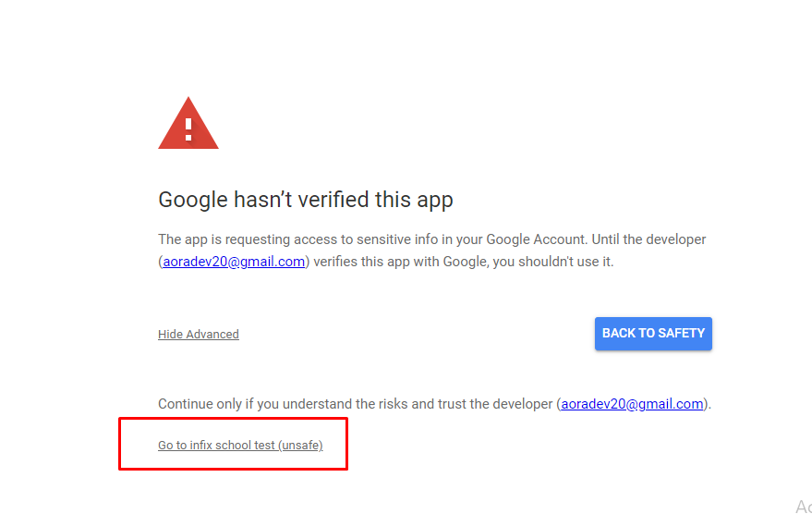Select the "Google hasn't verified this app" heading

pos(306,200)
